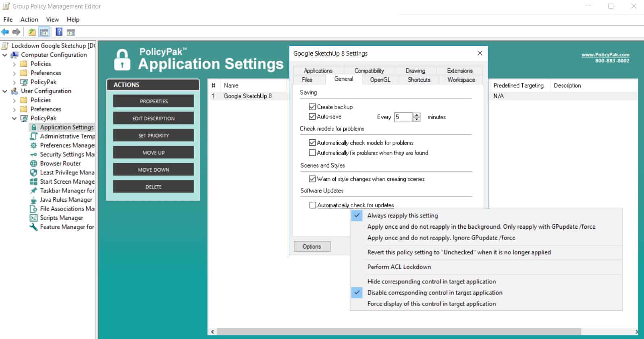The width and height of the screenshot is (644, 339).
Task: Click the User Configuration node icon
Action: click(15, 91)
